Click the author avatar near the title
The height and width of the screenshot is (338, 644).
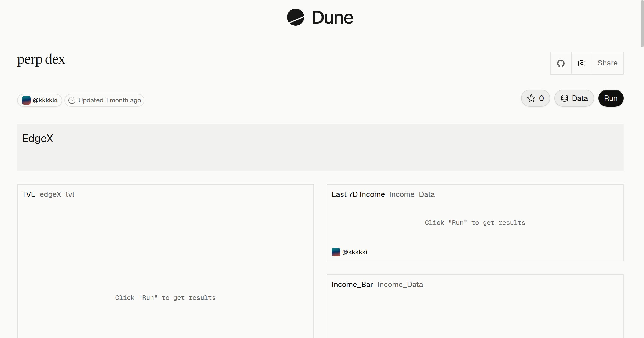point(26,100)
